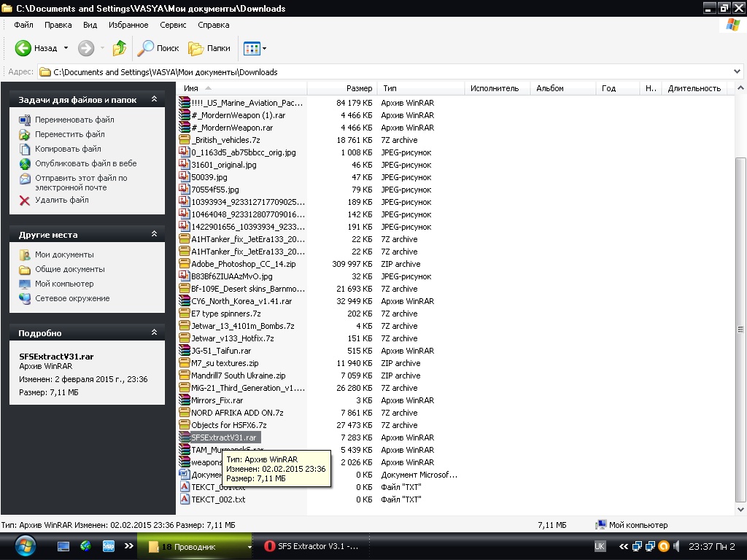Select the 50039.jpg image file icon
Screen dimensions: 747x560
pyautogui.click(x=185, y=177)
